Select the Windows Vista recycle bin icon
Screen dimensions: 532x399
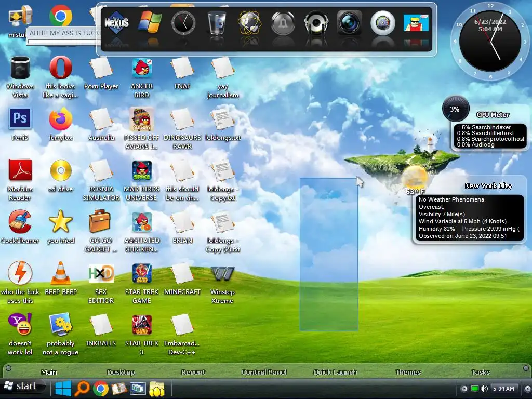[x=20, y=68]
